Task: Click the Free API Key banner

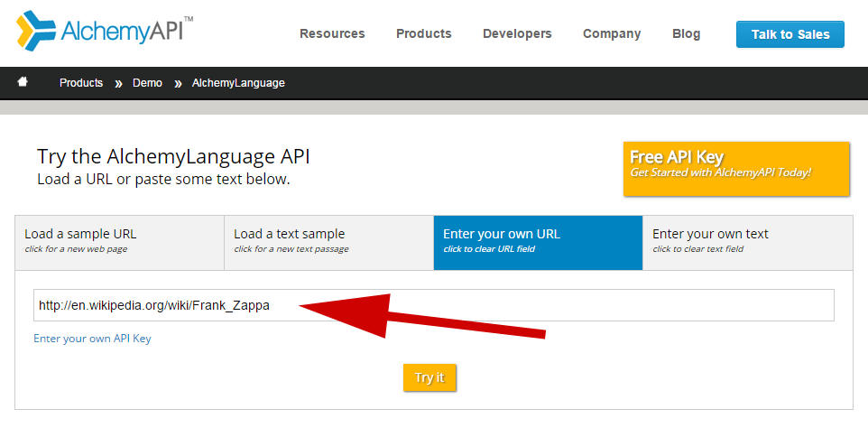Action: [736, 169]
